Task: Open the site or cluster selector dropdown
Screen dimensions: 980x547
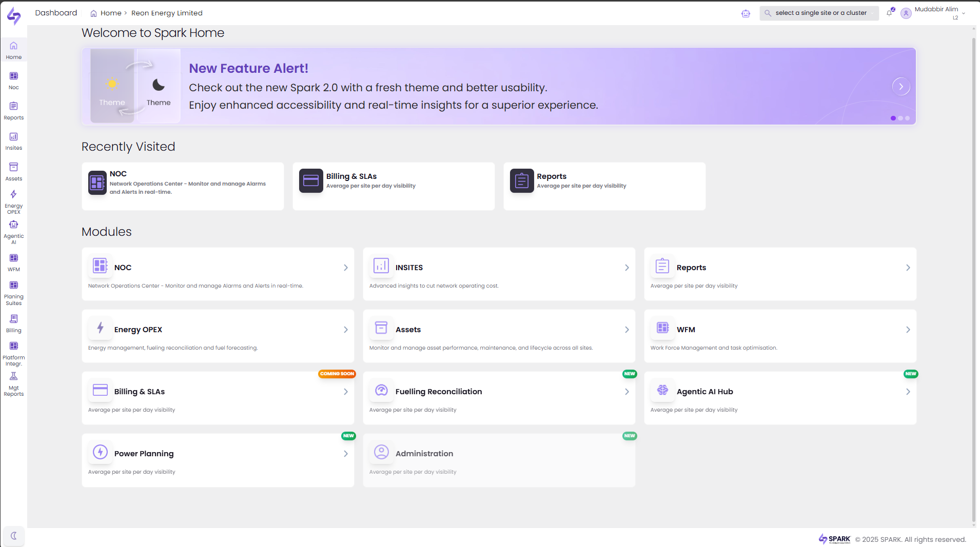Action: pos(819,13)
